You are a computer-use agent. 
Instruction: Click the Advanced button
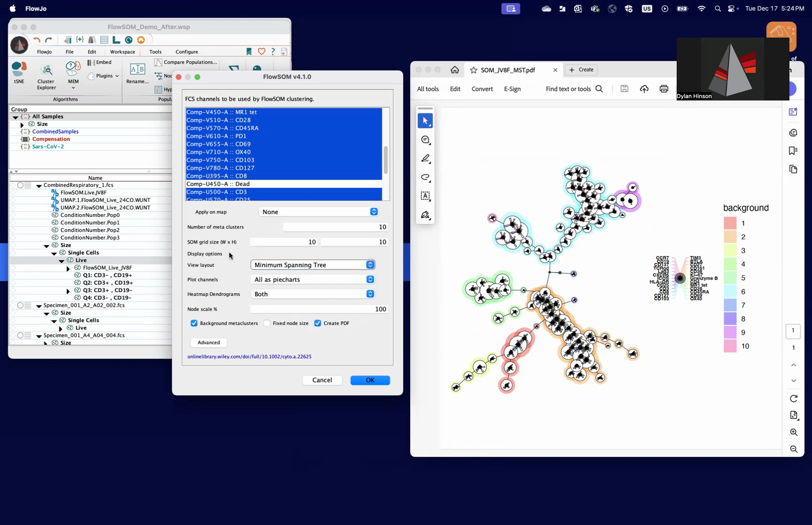pos(209,342)
